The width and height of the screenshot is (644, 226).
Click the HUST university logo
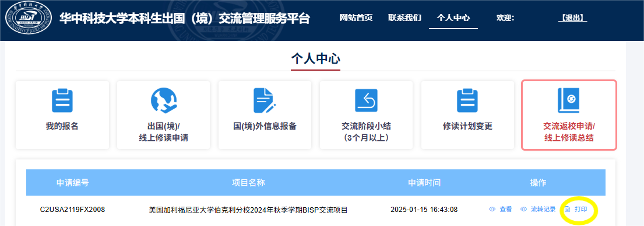click(29, 19)
